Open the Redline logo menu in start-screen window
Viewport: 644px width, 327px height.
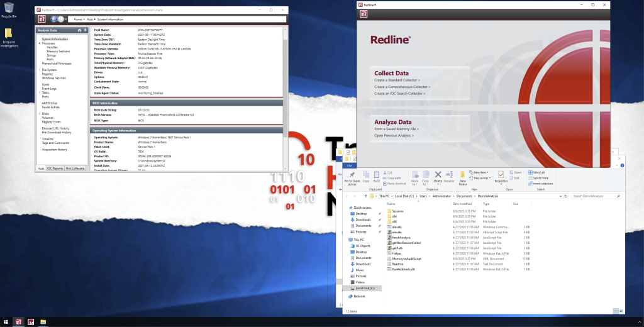click(x=363, y=14)
